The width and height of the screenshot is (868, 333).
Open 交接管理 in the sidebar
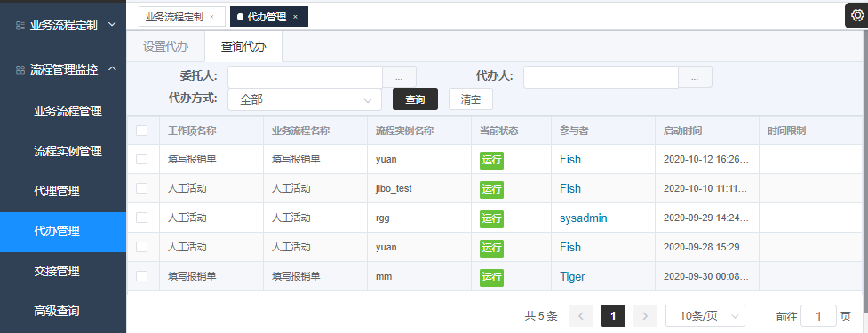57,271
